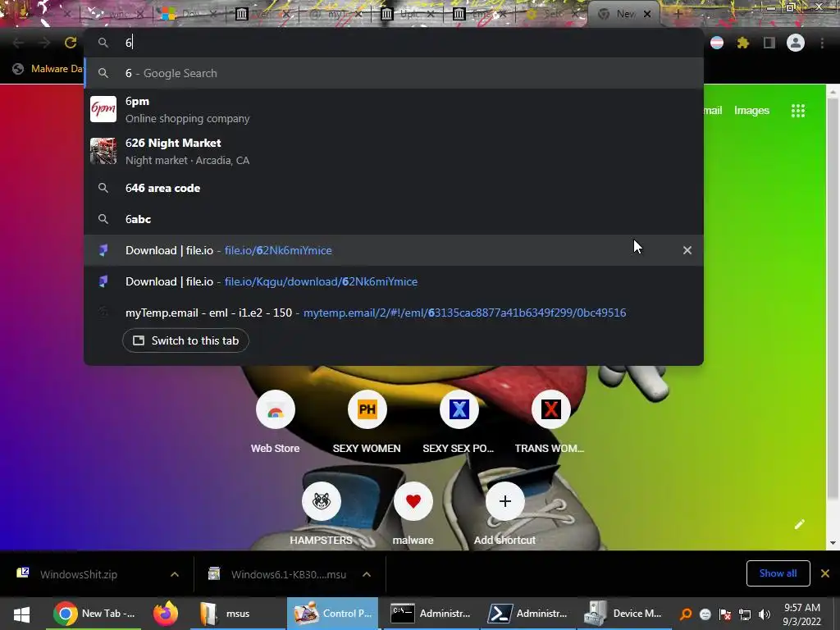Select the 6 - Google Search suggestion

(394, 73)
